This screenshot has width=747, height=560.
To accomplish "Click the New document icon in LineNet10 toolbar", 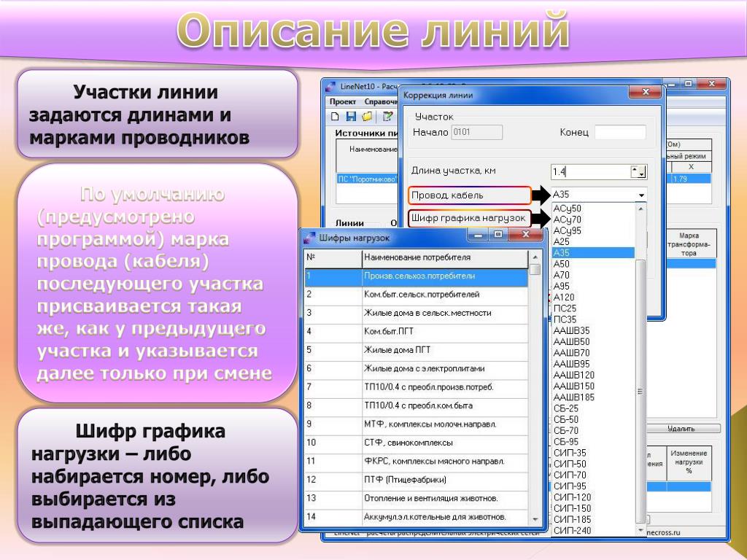I will coord(335,116).
